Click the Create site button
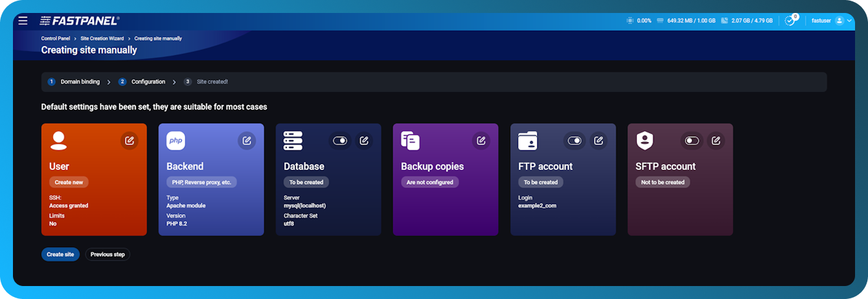This screenshot has width=868, height=299. coord(60,255)
